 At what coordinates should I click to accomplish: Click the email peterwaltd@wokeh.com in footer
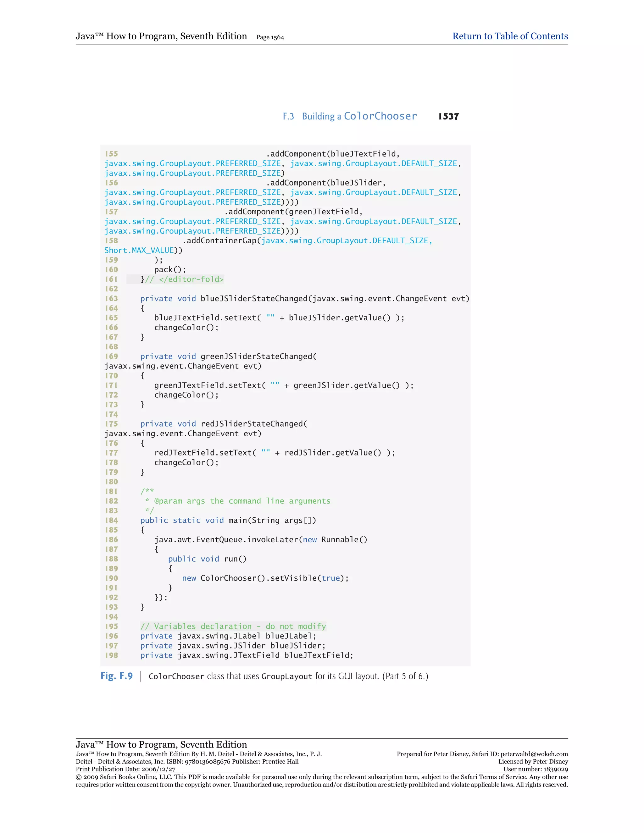point(534,754)
